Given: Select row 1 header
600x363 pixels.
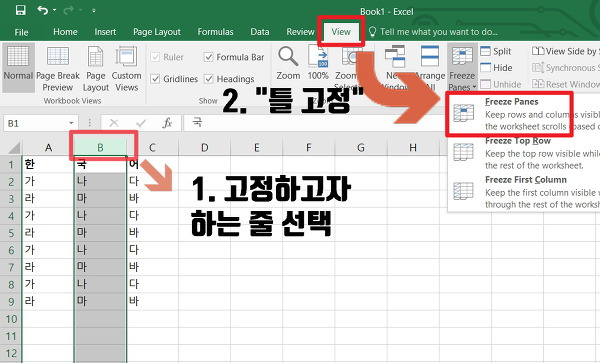Looking at the screenshot, I should pyautogui.click(x=11, y=164).
